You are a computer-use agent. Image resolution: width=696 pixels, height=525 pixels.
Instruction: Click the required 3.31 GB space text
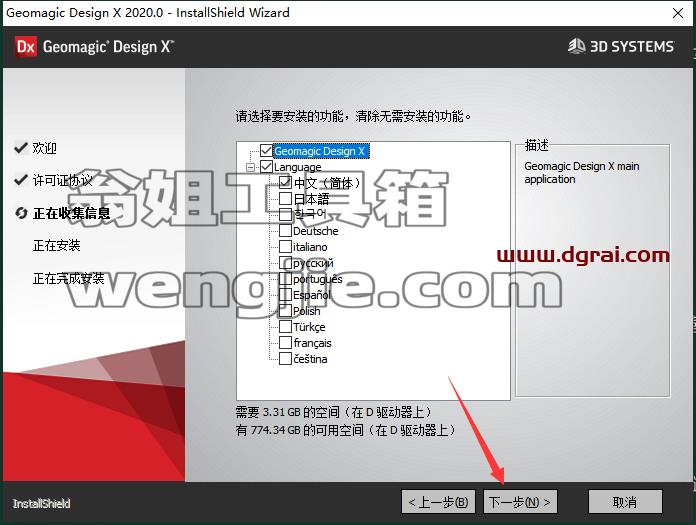pos(333,412)
